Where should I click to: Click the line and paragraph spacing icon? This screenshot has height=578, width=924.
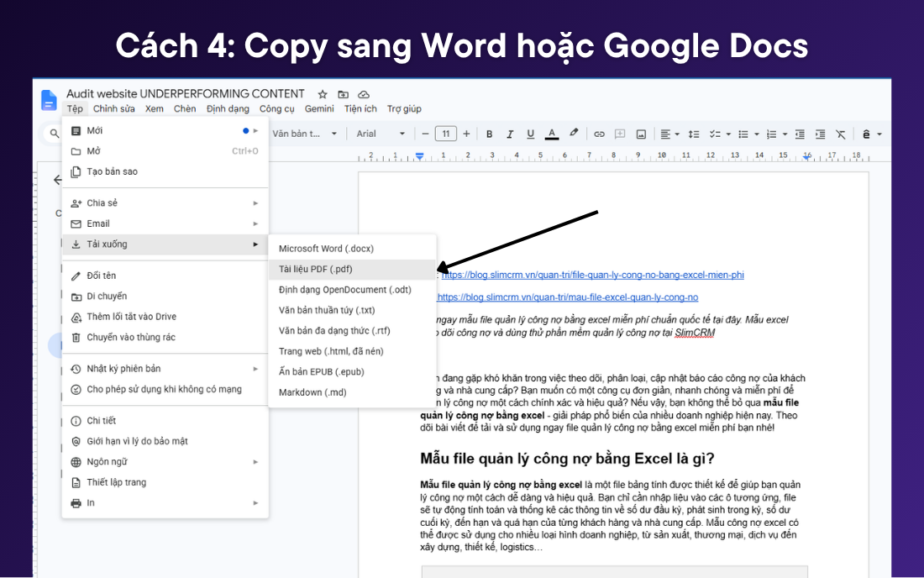pyautogui.click(x=694, y=134)
